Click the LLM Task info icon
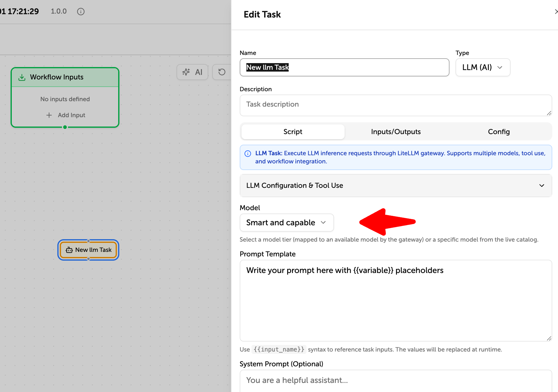 pos(248,153)
